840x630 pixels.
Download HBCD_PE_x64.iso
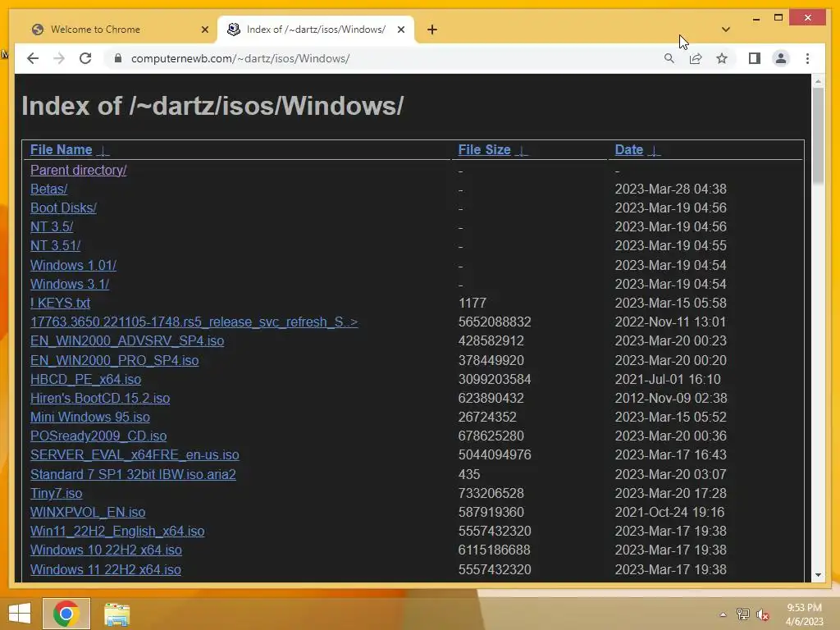pos(85,379)
